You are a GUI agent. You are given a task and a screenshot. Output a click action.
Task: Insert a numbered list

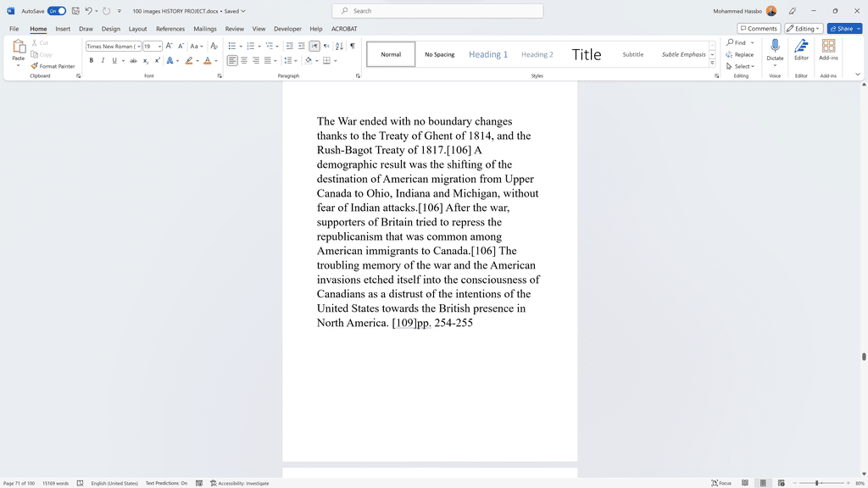tap(251, 47)
